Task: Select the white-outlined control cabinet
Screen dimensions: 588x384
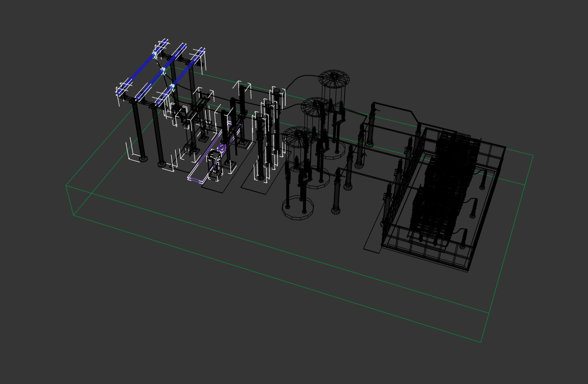Action: click(214, 166)
